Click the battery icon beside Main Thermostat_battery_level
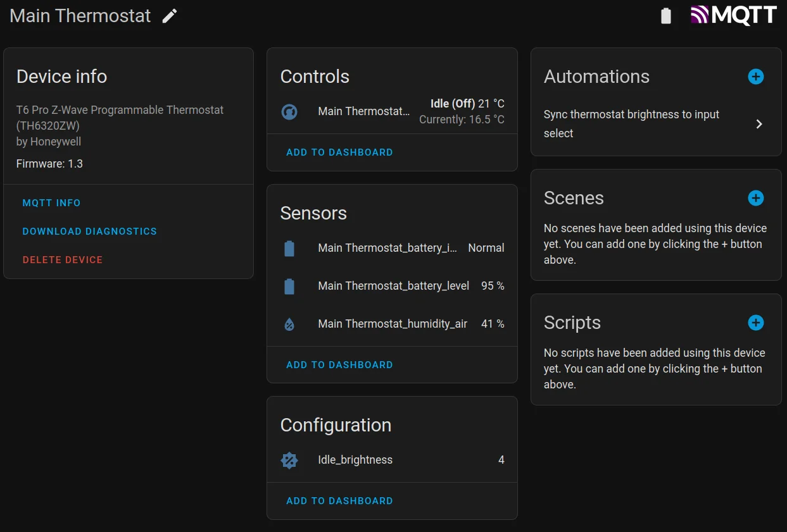The height and width of the screenshot is (532, 787). (x=289, y=286)
